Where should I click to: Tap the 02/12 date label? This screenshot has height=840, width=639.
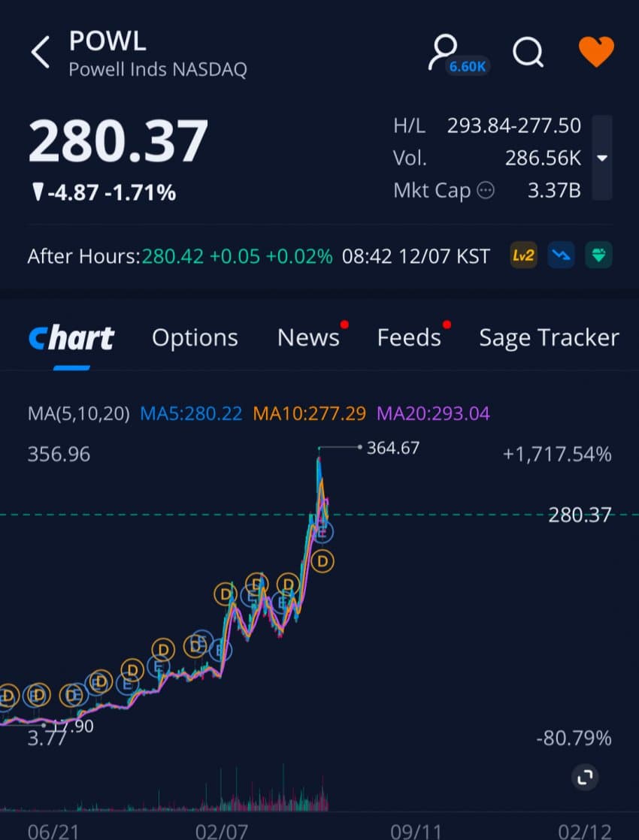(585, 832)
